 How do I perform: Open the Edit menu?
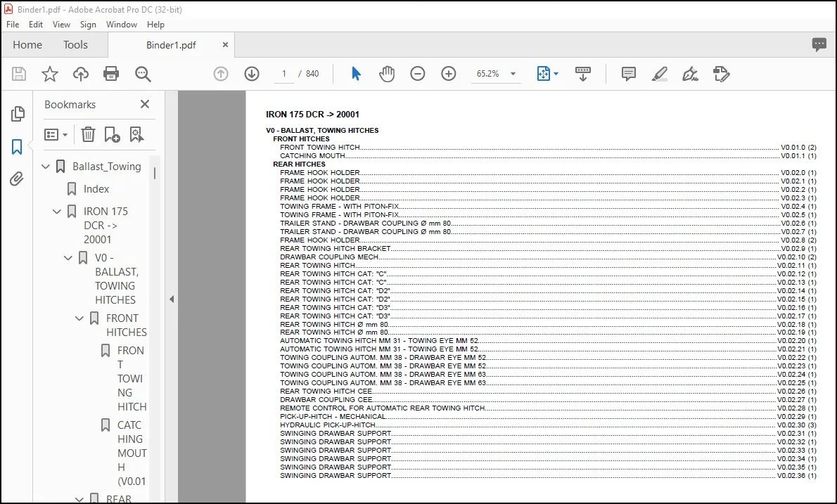pyautogui.click(x=36, y=25)
